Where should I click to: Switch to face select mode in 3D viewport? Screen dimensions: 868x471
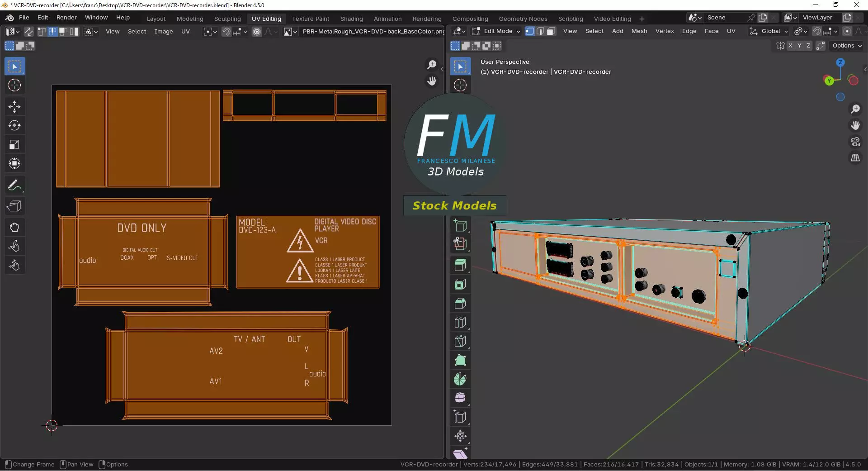point(551,31)
